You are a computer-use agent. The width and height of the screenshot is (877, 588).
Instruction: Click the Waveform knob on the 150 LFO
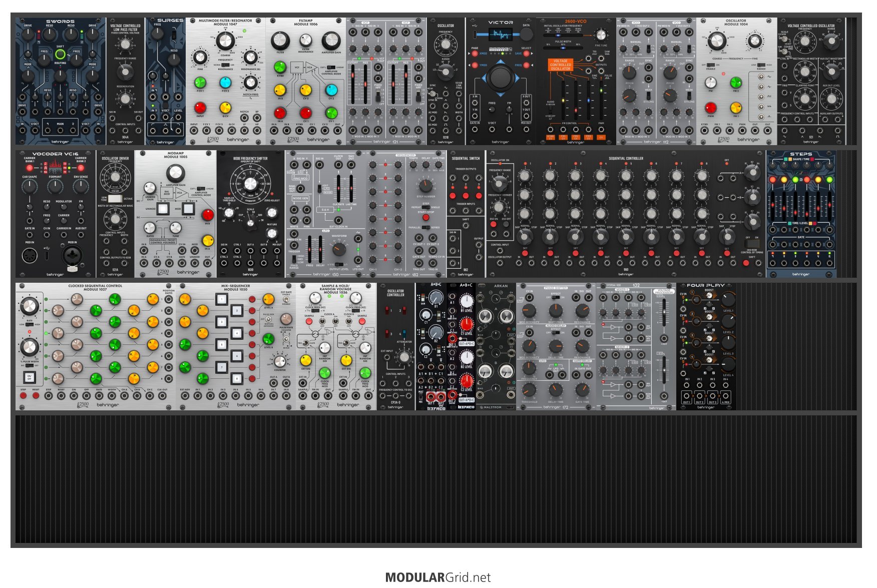click(339, 249)
